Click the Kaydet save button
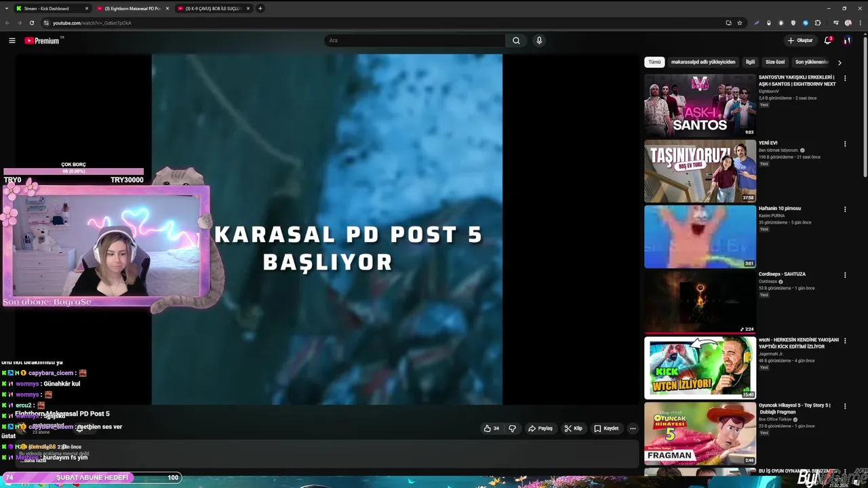This screenshot has height=488, width=868. click(x=606, y=428)
